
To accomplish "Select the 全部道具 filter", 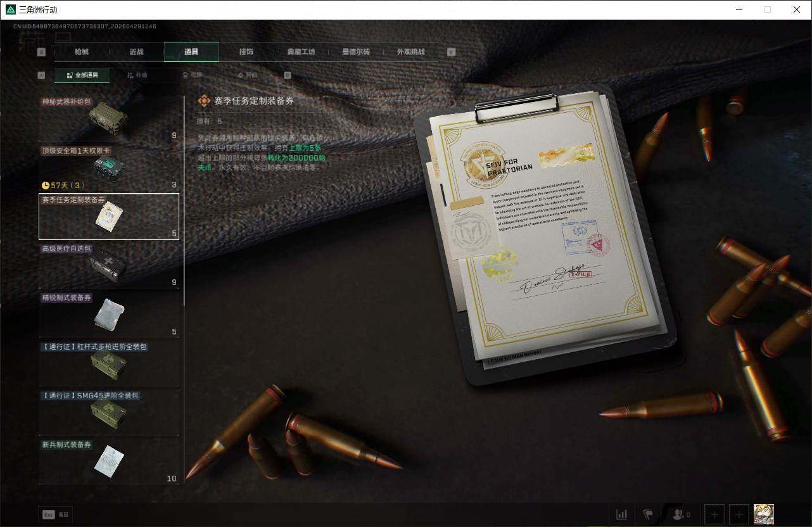I will pos(82,75).
